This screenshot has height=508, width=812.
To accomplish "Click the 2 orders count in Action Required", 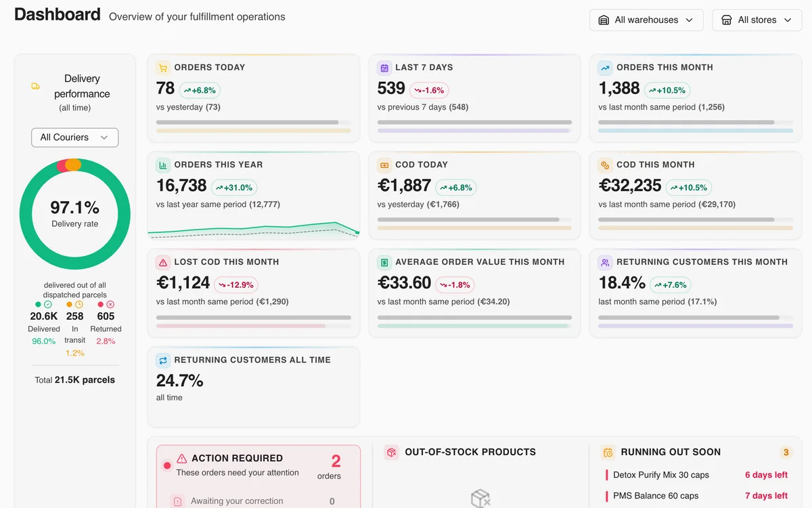I will click(x=329, y=466).
